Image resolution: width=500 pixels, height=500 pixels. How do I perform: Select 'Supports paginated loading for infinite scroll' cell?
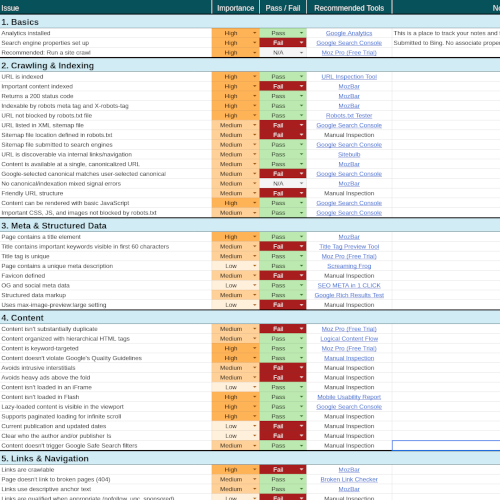click(x=106, y=416)
